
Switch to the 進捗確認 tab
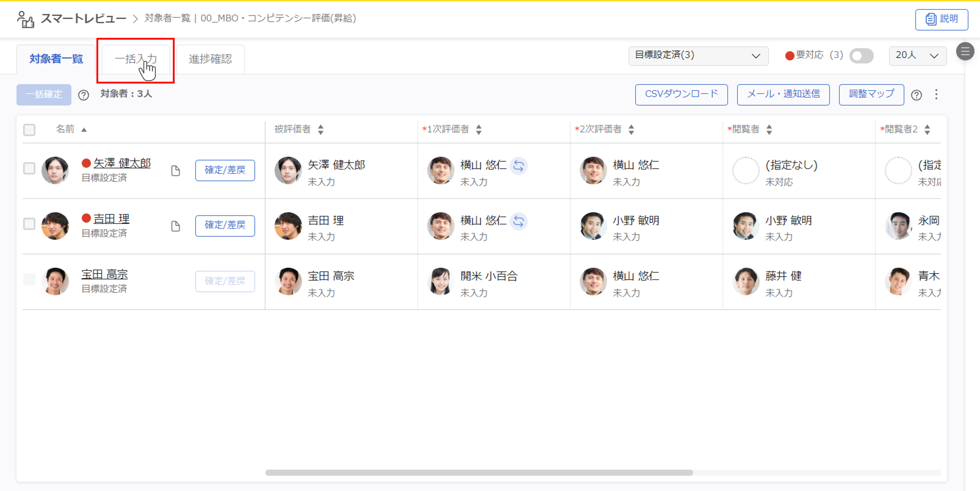click(x=210, y=59)
